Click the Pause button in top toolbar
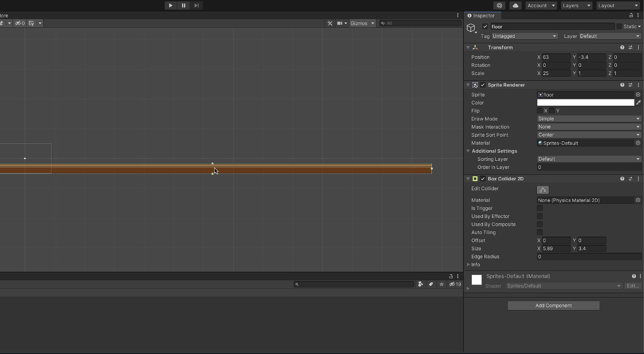This screenshot has height=354, width=644. tap(183, 6)
